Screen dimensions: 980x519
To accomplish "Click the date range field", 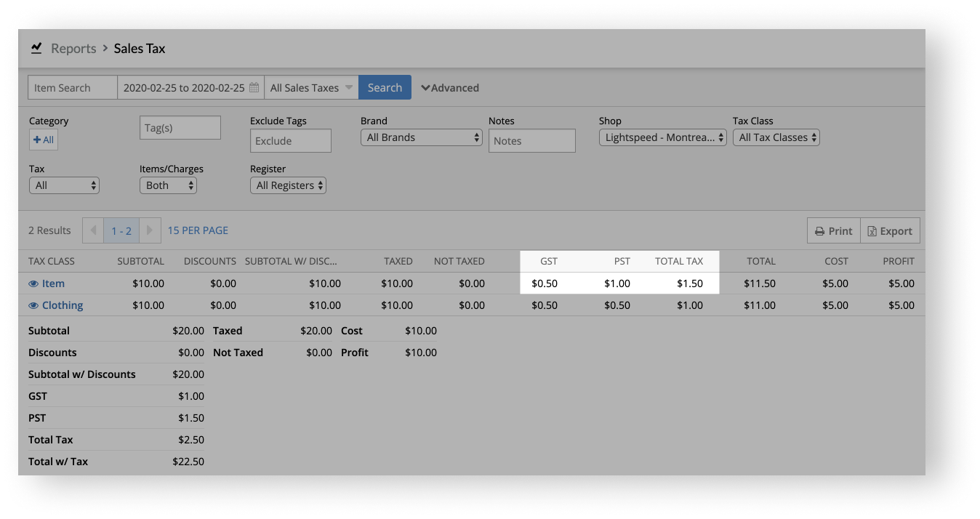I will click(x=190, y=88).
